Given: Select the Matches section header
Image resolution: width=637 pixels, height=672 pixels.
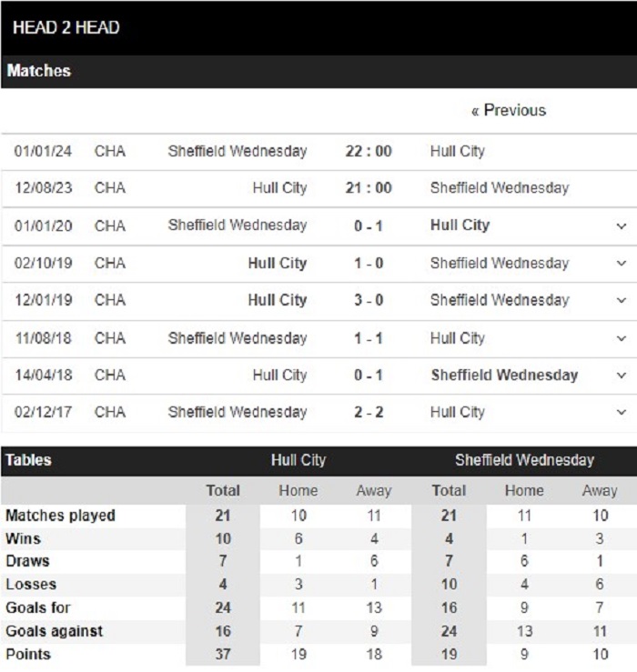Looking at the screenshot, I should pyautogui.click(x=38, y=71).
